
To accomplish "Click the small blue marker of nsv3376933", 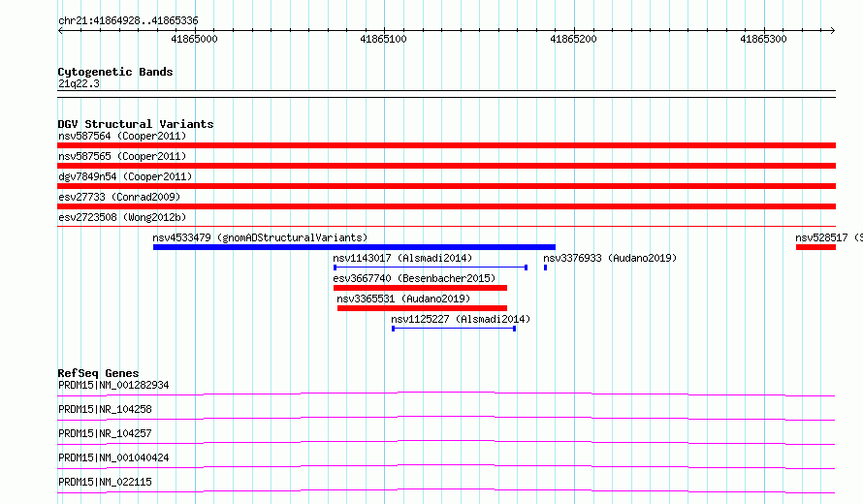I will click(x=545, y=268).
